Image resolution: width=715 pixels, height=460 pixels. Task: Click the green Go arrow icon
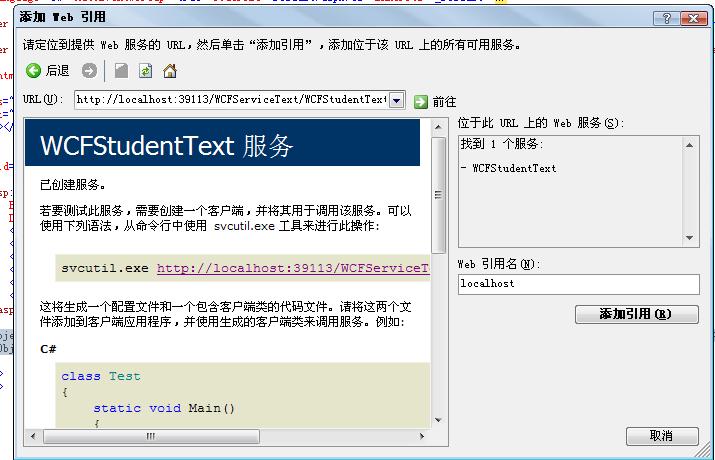click(420, 102)
